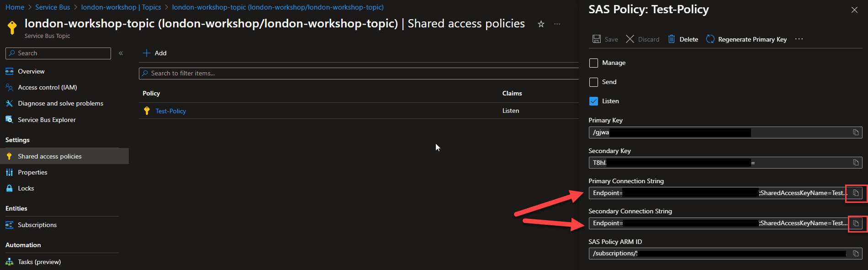
Task: Check the Send claim checkbox
Action: click(593, 82)
